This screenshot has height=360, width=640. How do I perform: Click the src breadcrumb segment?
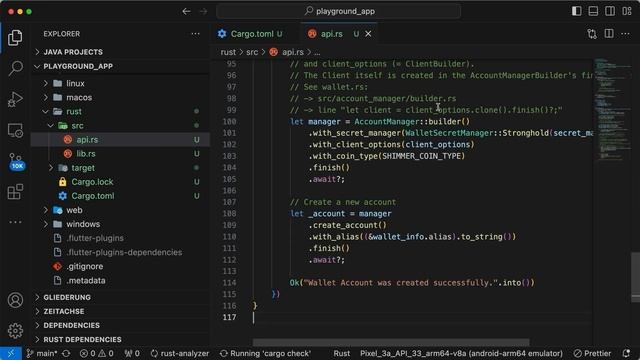point(252,52)
